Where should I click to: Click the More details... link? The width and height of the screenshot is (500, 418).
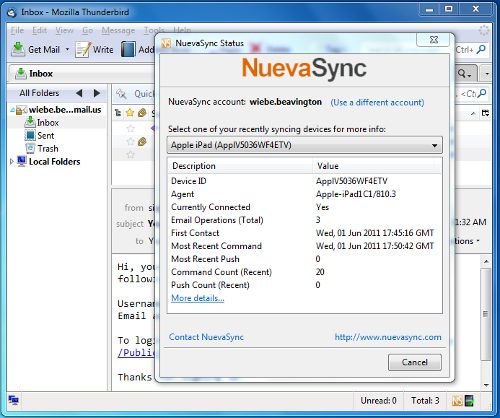198,298
